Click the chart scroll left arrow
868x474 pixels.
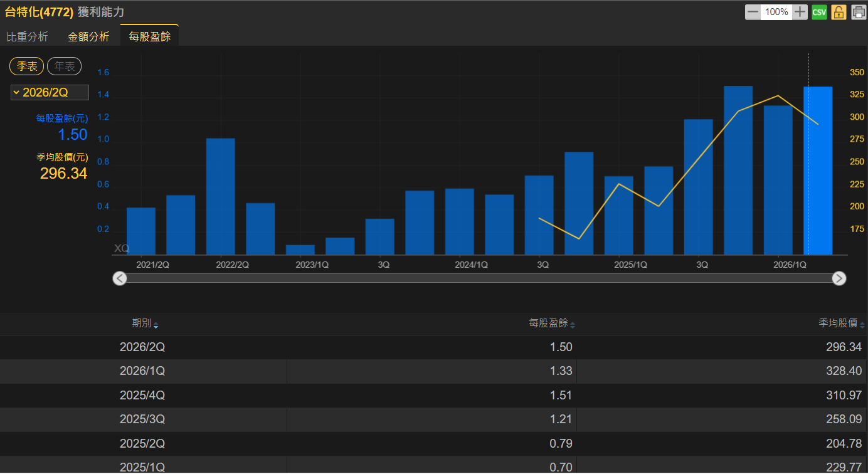click(120, 278)
